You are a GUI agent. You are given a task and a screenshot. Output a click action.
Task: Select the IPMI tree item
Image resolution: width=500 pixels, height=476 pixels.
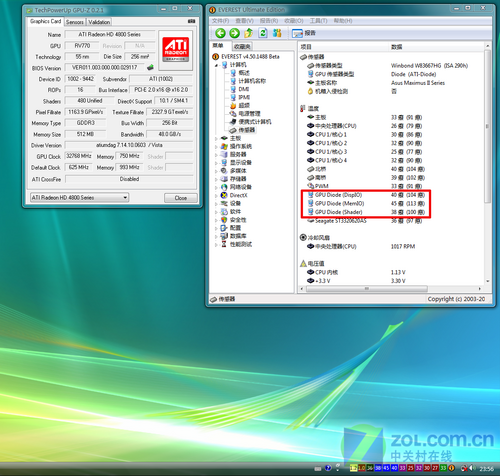[x=240, y=97]
